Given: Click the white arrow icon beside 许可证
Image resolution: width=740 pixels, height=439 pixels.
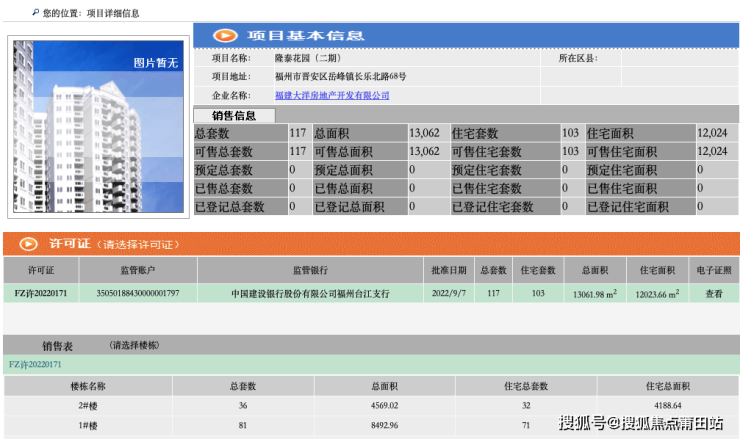Looking at the screenshot, I should pos(28,244).
